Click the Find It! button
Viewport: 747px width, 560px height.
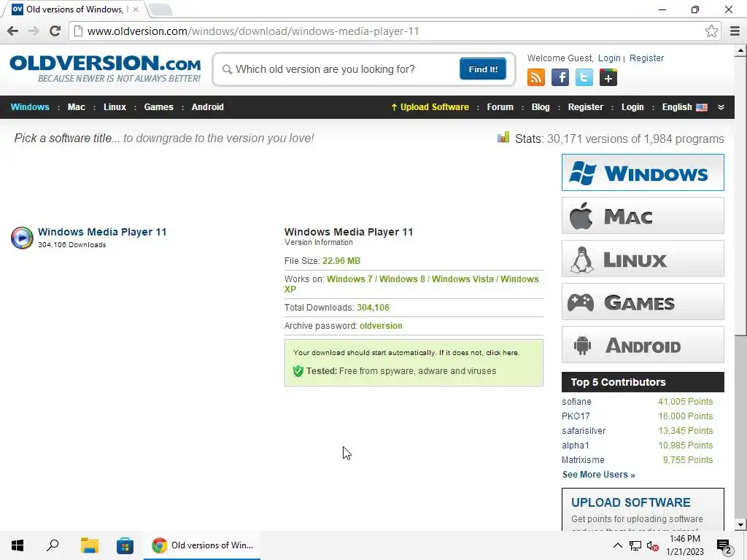point(483,69)
